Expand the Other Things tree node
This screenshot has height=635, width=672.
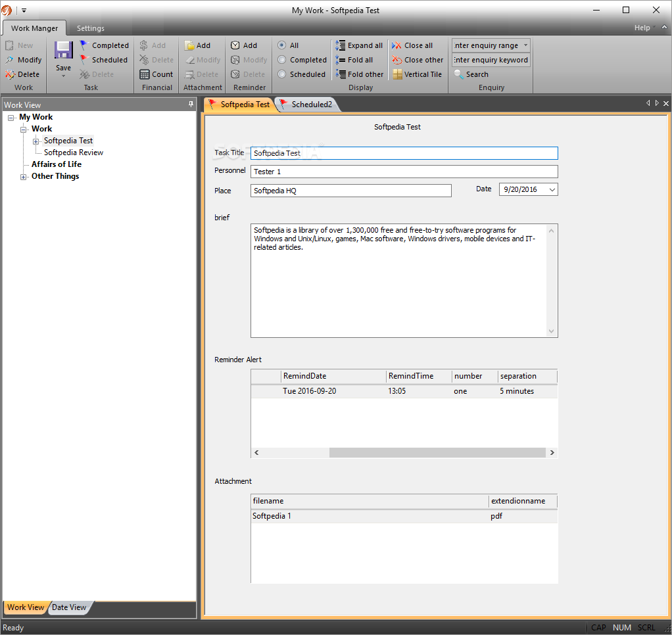click(24, 177)
